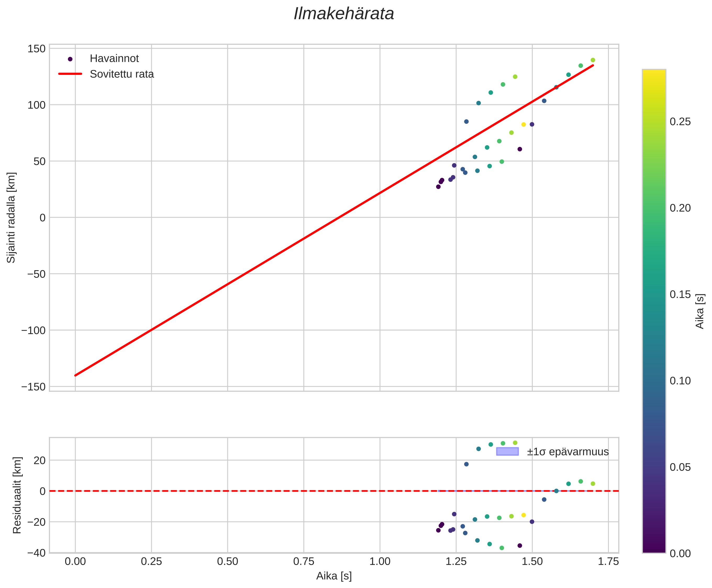Click the yellow data point in upper plot

[523, 125]
